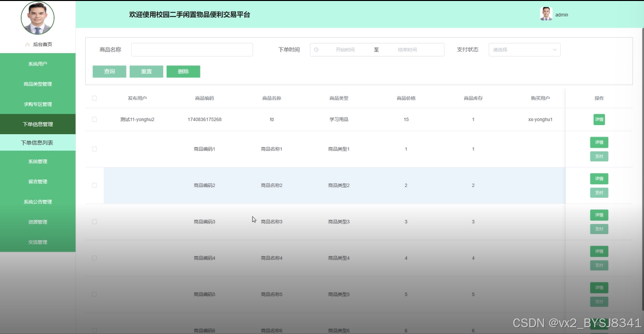Expand the 系统管理 menu
Screen dimensions: 644x334
coord(38,161)
